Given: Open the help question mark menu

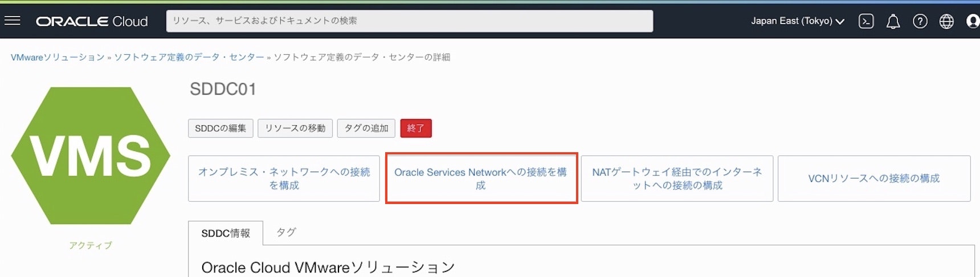Looking at the screenshot, I should point(920,21).
